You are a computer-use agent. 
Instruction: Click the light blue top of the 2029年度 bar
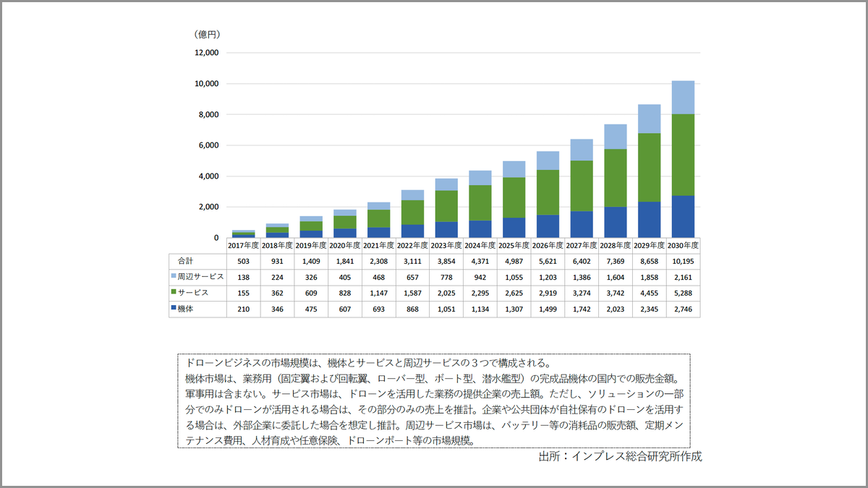[x=649, y=119]
